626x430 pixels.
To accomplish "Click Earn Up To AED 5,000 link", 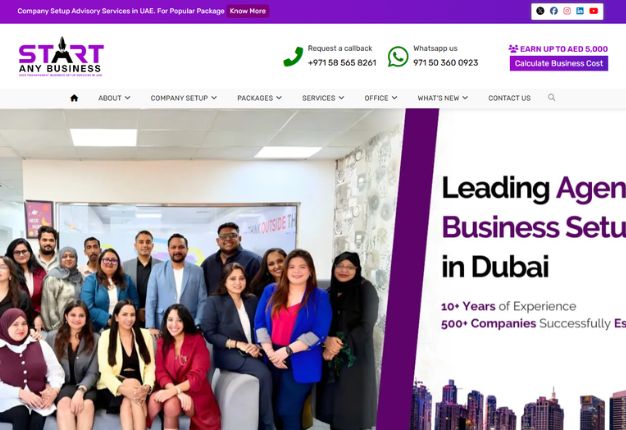I will (x=558, y=49).
